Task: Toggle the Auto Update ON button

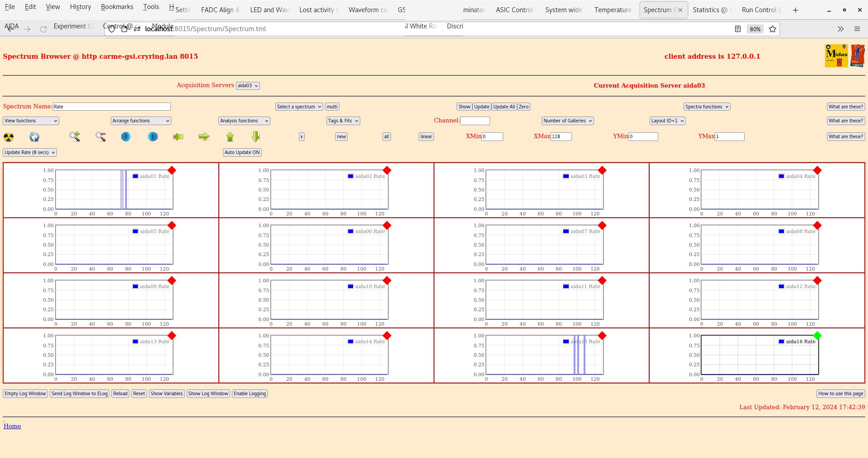Action: click(x=242, y=152)
